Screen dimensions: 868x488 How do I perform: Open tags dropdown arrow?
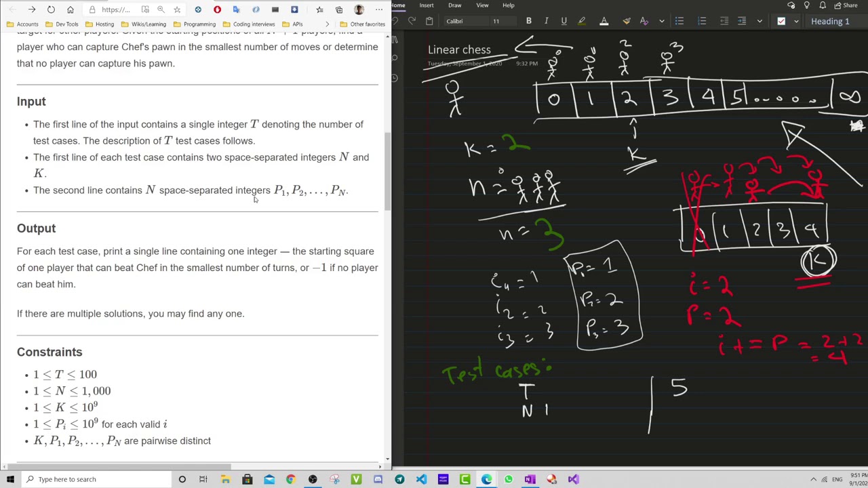796,21
